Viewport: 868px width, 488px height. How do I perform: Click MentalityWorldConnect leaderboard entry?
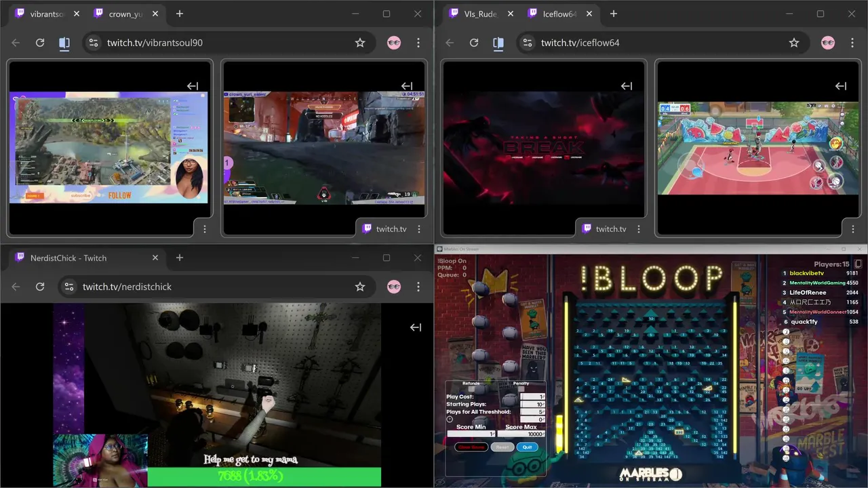[x=817, y=312]
